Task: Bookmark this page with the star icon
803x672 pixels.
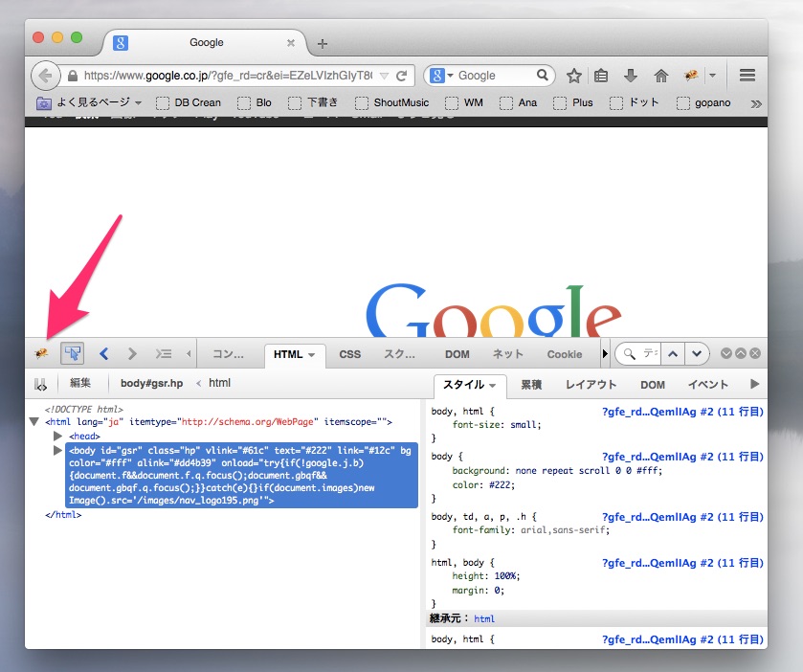Action: [x=574, y=76]
